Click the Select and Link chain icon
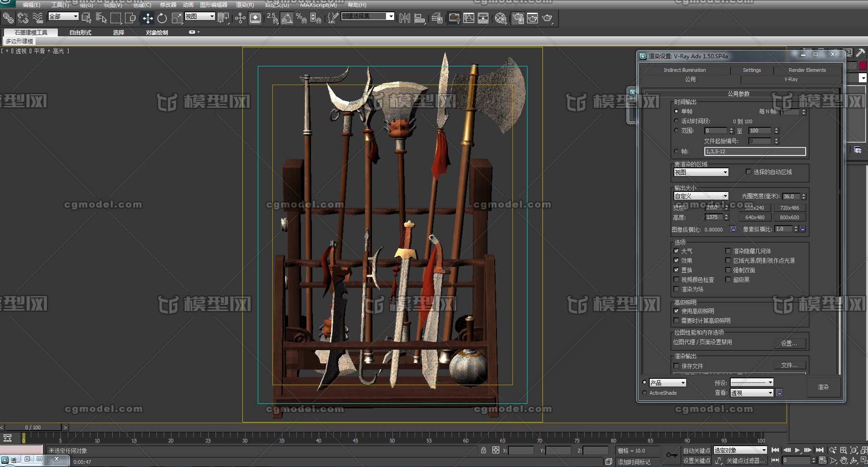The image size is (868, 467). click(x=8, y=18)
